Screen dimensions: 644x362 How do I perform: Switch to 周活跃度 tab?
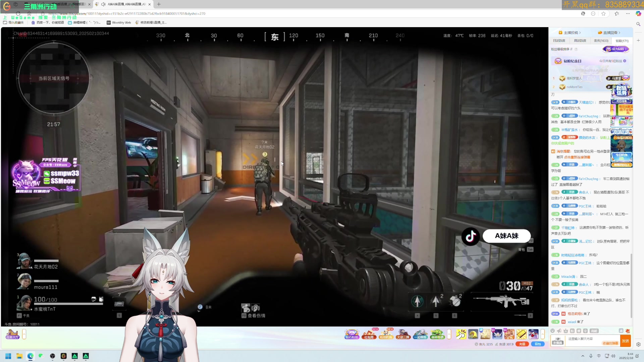tap(580, 41)
